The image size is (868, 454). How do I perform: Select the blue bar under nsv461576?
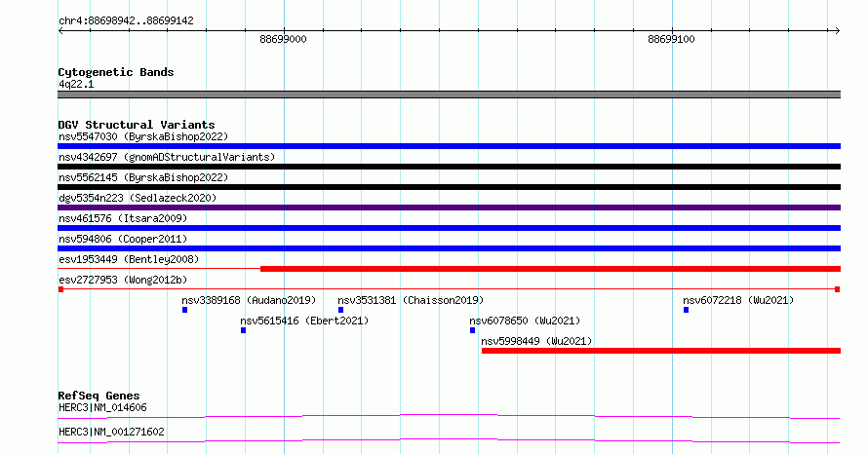point(449,228)
